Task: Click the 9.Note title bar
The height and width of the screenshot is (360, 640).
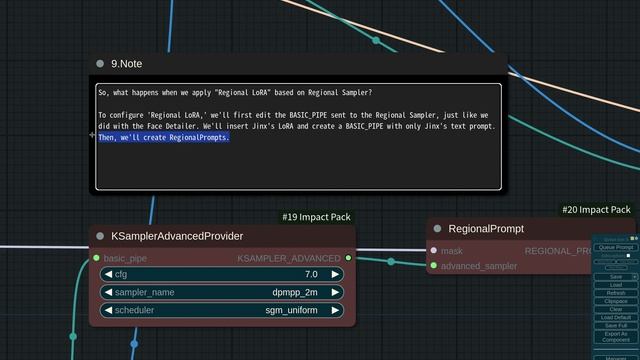Action: [298, 64]
